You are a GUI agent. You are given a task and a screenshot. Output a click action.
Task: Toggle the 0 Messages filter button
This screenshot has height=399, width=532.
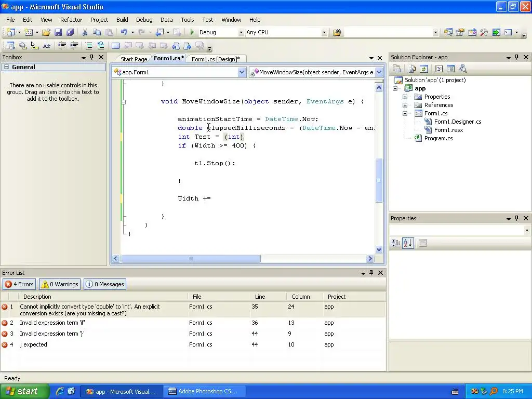click(105, 284)
